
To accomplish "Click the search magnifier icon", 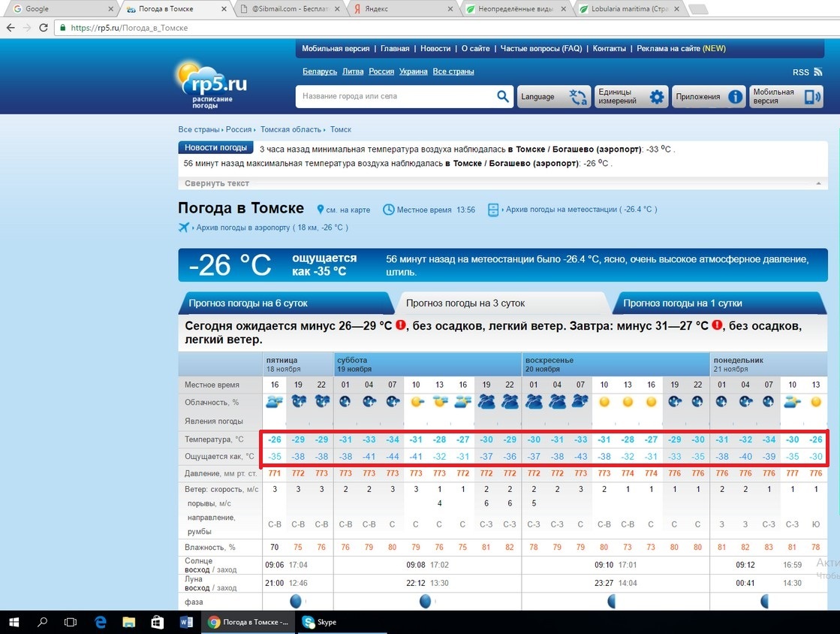I will [x=502, y=97].
